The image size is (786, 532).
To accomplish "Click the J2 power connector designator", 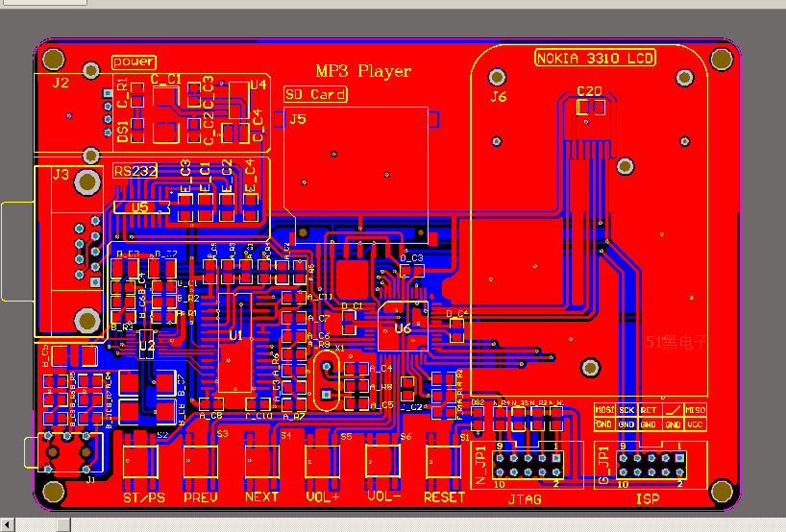I will coord(61,83).
